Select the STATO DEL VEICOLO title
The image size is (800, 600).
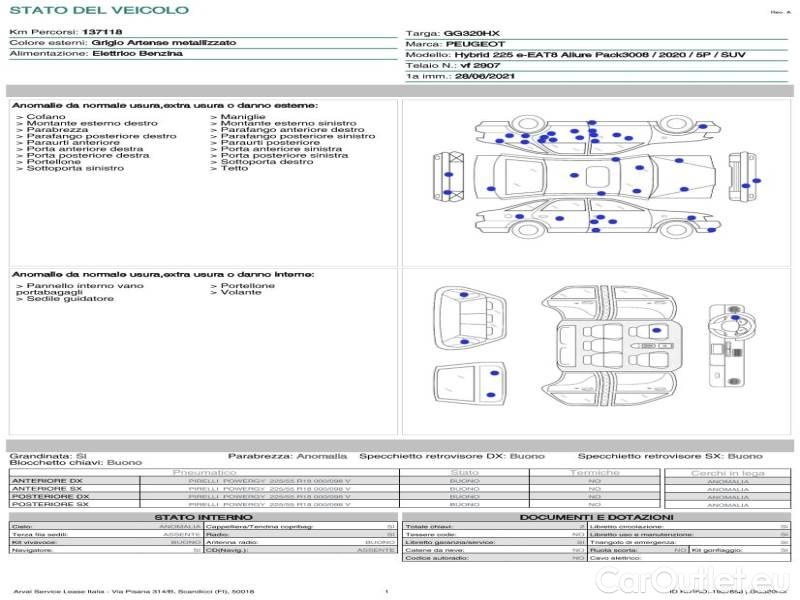(x=98, y=10)
